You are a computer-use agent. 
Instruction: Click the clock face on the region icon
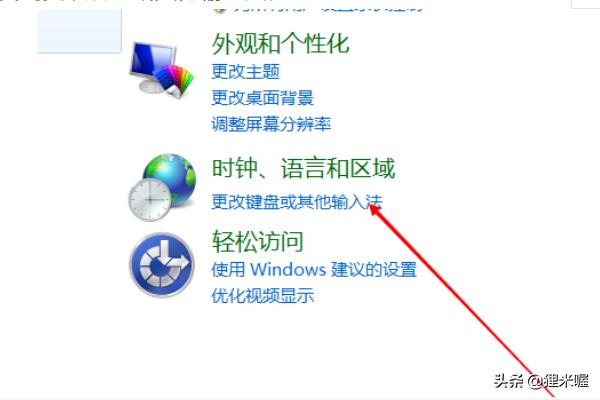coord(150,199)
